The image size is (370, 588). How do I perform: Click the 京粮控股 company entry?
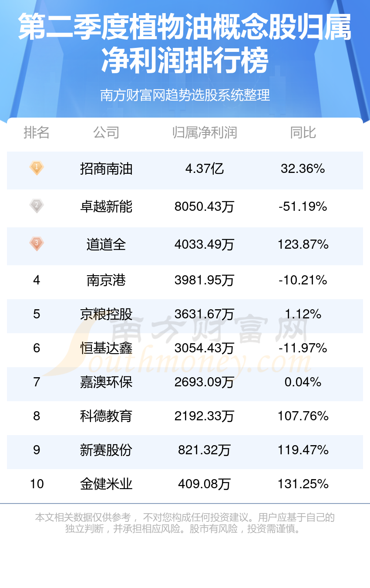point(106,314)
